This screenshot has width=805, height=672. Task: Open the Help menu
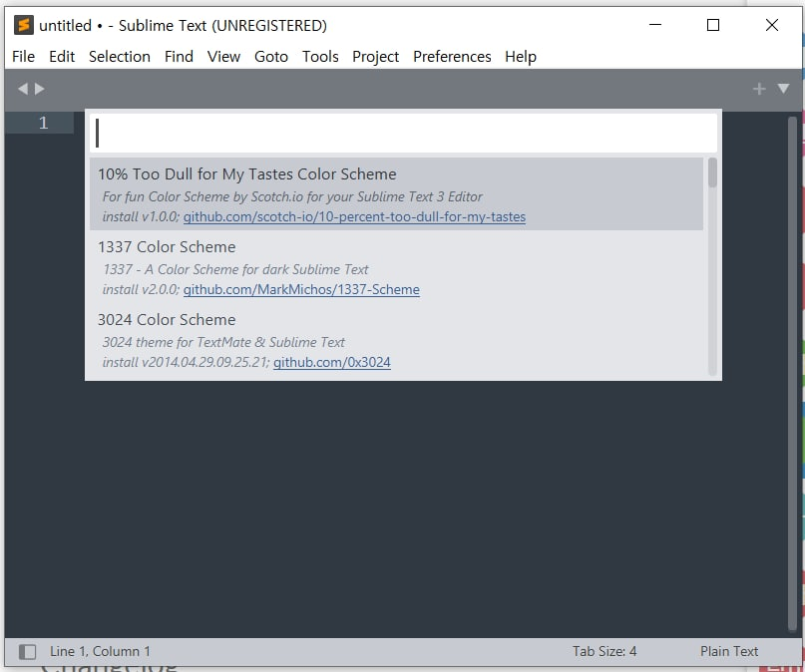(521, 57)
